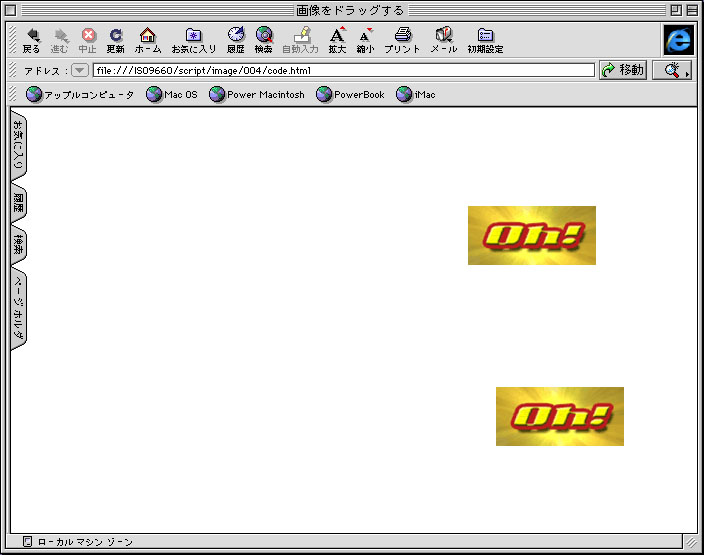Viewport: 704px width, 555px height.
Task: Click the magnifier search button beside 移動
Action: [672, 70]
